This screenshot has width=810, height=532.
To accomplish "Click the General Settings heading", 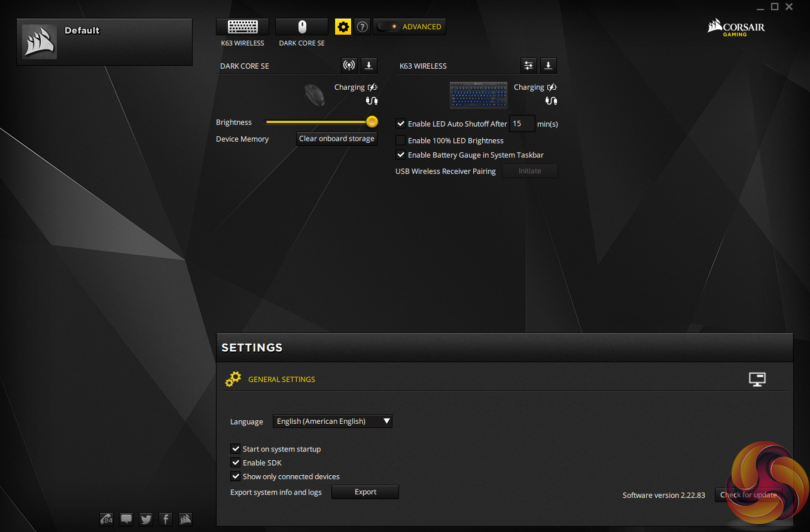I will pos(282,380).
